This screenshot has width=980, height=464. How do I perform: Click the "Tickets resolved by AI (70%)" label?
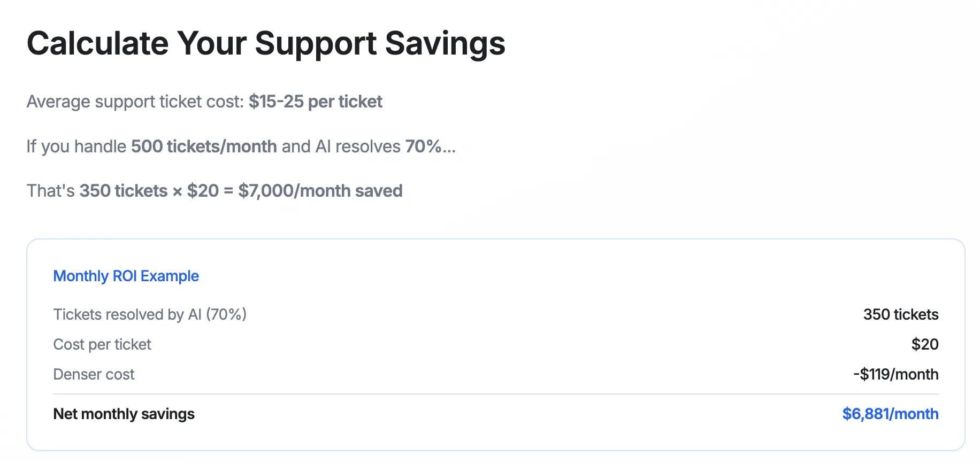(150, 314)
